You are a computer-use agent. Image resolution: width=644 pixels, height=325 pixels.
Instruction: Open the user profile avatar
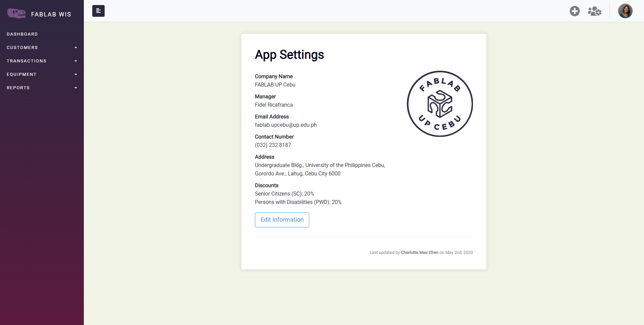[x=625, y=11]
